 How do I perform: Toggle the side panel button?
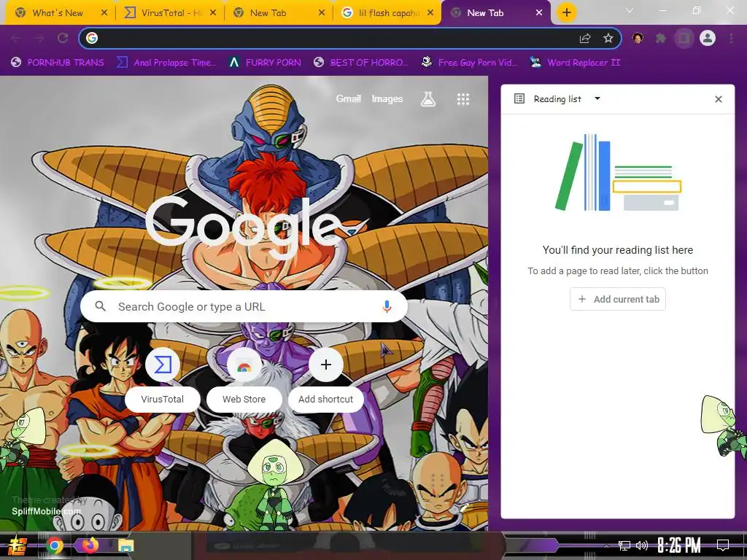coord(684,38)
